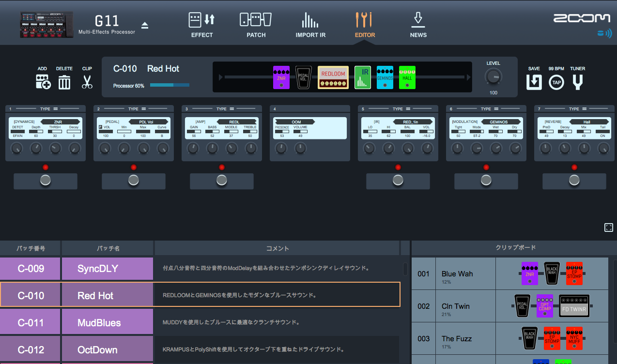
Task: Click the REDLOOM amp in the effects chain
Action: click(x=333, y=77)
